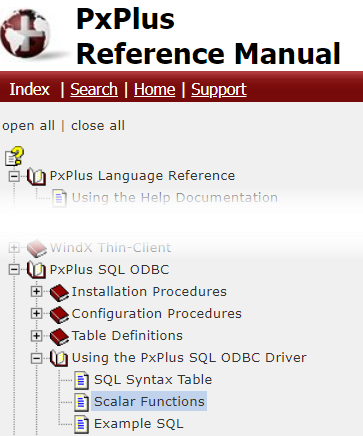Image resolution: width=363 pixels, height=436 pixels.
Task: Click the page icon beside Example SQL
Action: coord(81,424)
